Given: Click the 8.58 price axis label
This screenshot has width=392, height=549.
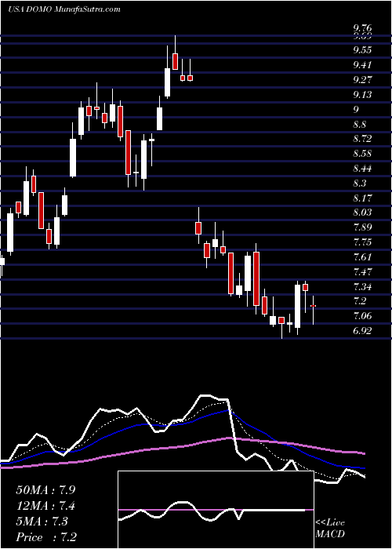Looking at the screenshot, I should tap(362, 154).
